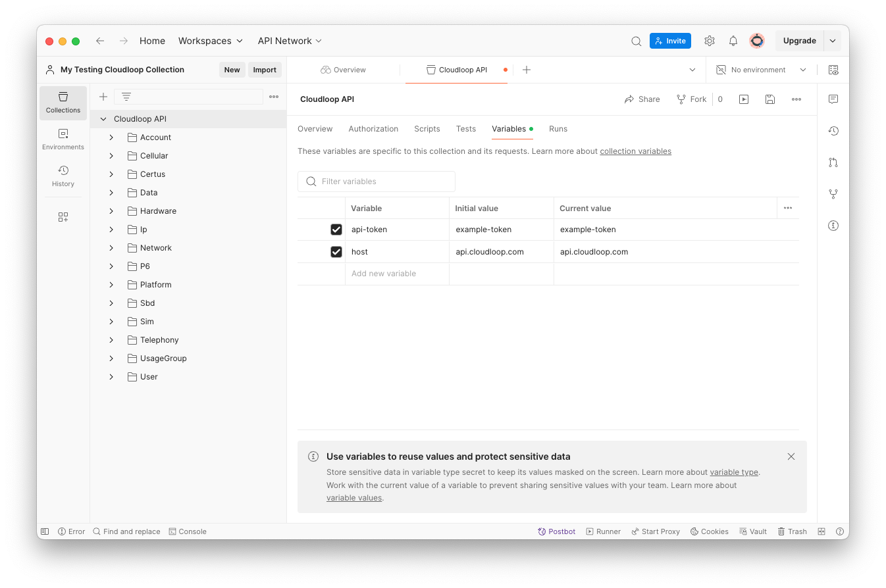The image size is (886, 588).
Task: Switch to the Authorization tab
Action: click(x=373, y=129)
